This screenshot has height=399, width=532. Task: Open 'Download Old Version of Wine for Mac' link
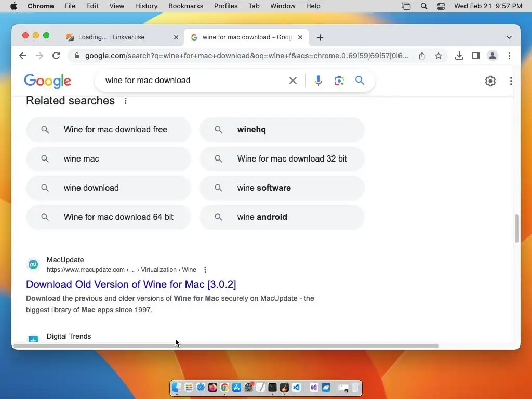(131, 284)
